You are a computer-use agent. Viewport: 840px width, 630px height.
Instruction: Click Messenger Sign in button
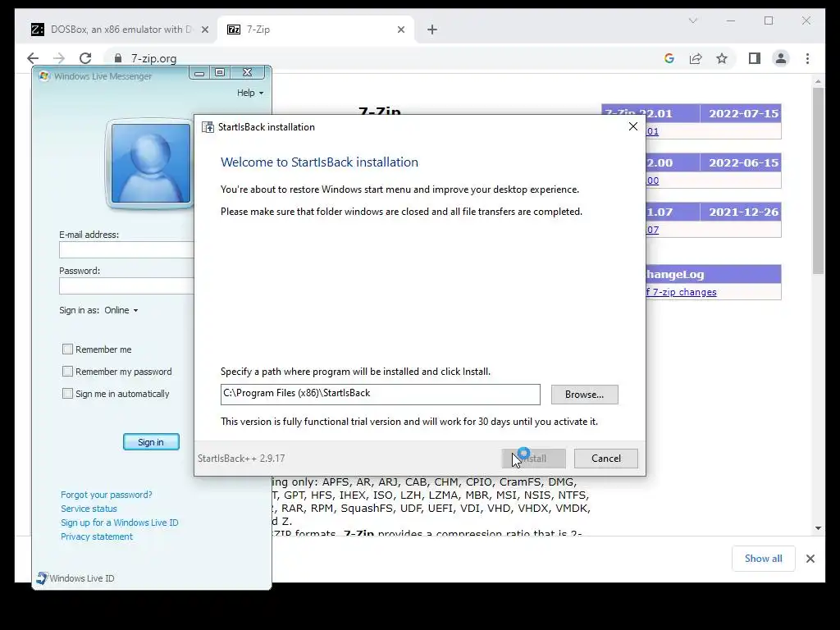coord(151,442)
